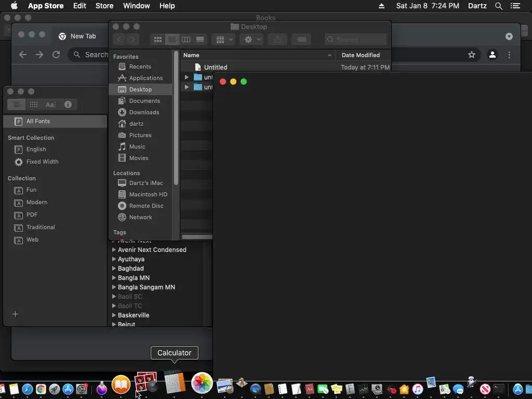The image size is (532, 399).
Task: Select Remote Disc under Locations
Action: pyautogui.click(x=140, y=206)
